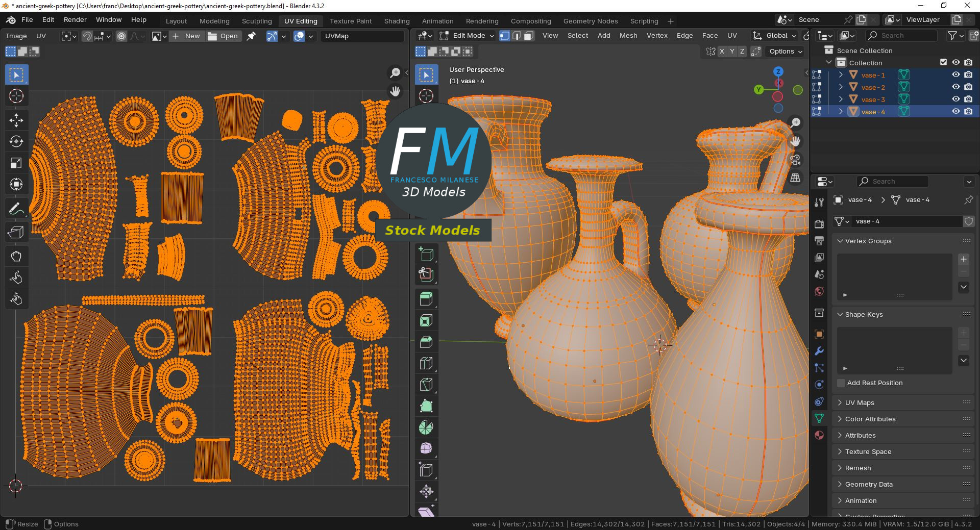
Task: Open the Edit Mode dropdown
Action: (x=468, y=36)
